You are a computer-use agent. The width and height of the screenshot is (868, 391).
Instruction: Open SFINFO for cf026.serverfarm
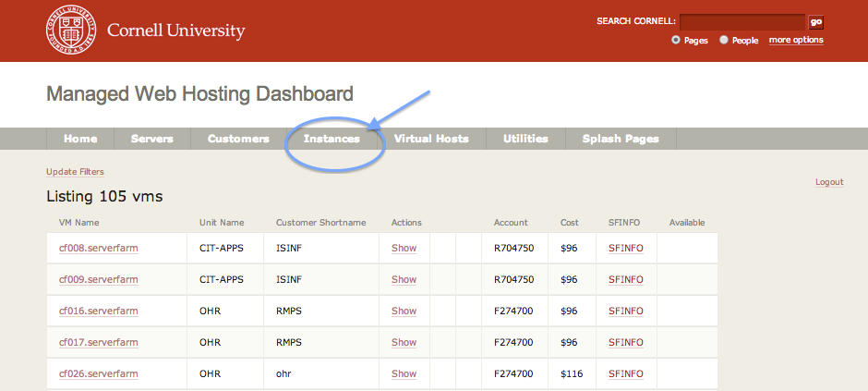pos(625,373)
